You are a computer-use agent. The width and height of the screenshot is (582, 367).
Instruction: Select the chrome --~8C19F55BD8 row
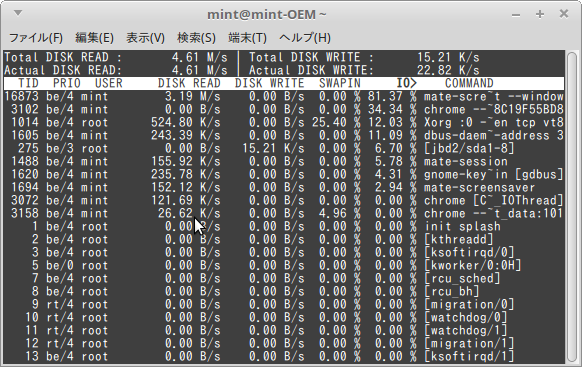[284, 109]
